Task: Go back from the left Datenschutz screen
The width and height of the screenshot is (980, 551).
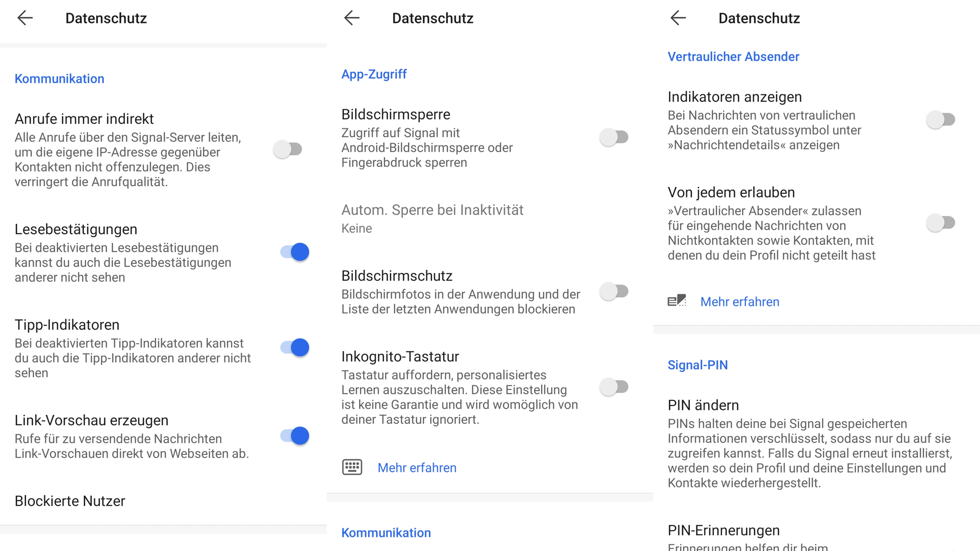Action: (x=25, y=18)
